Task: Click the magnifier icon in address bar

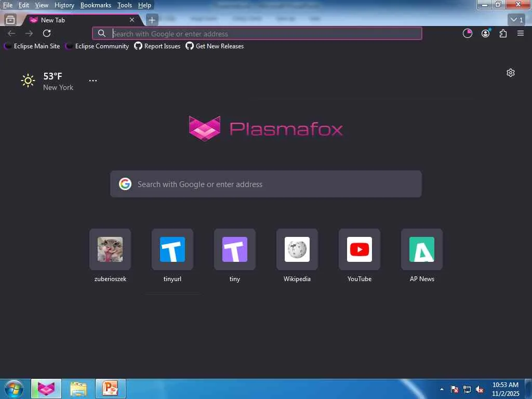Action: tap(101, 33)
